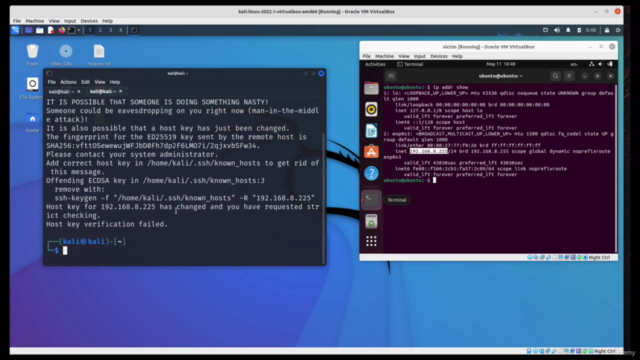Image resolution: width=640 pixels, height=360 pixels.
Task: Open the Trash desktop icon
Action: point(32,55)
